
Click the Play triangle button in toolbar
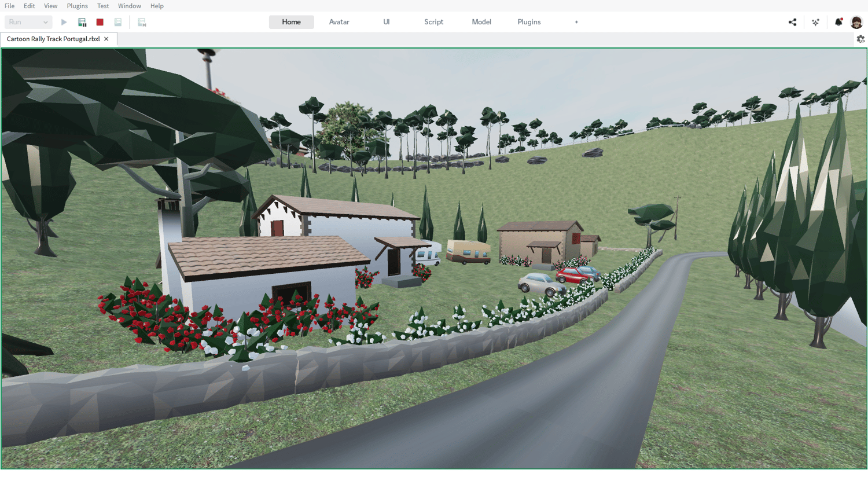coord(64,22)
